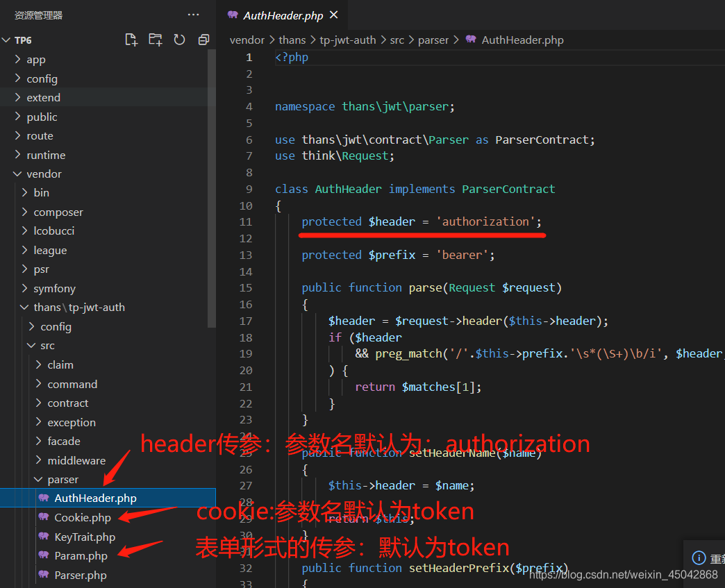725x588 pixels.
Task: Collapse all folders in explorer
Action: (203, 40)
